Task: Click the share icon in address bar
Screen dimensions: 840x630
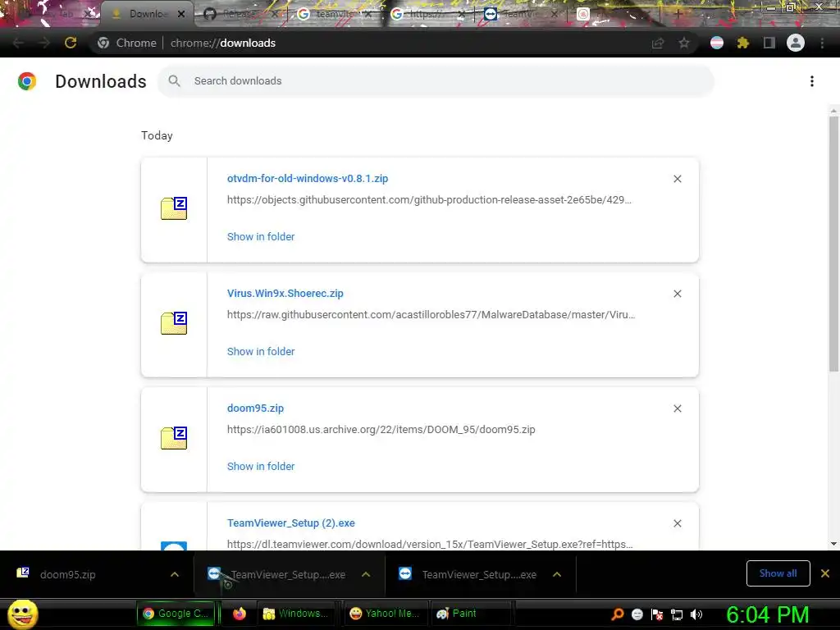Action: [x=657, y=43]
